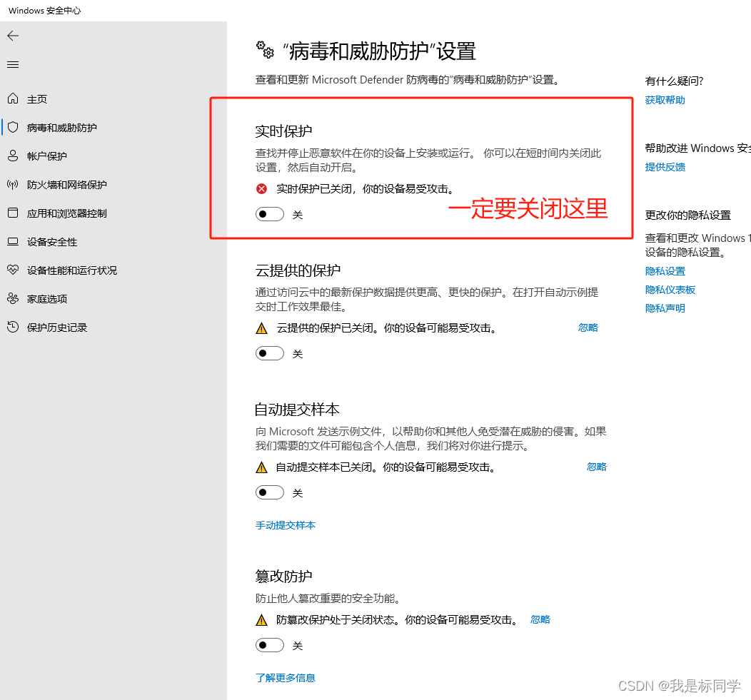
Task: Click the App & browser control icon
Action: (13, 213)
